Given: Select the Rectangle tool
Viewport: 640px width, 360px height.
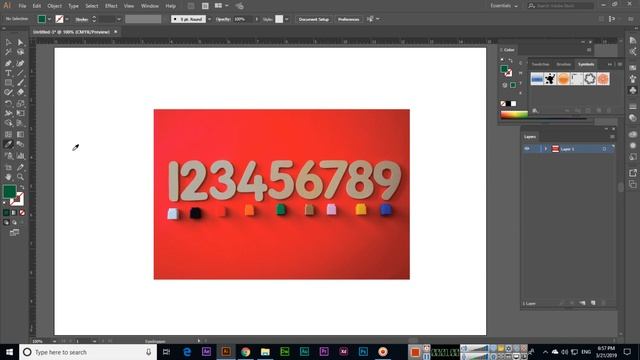Looking at the screenshot, I should point(8,83).
